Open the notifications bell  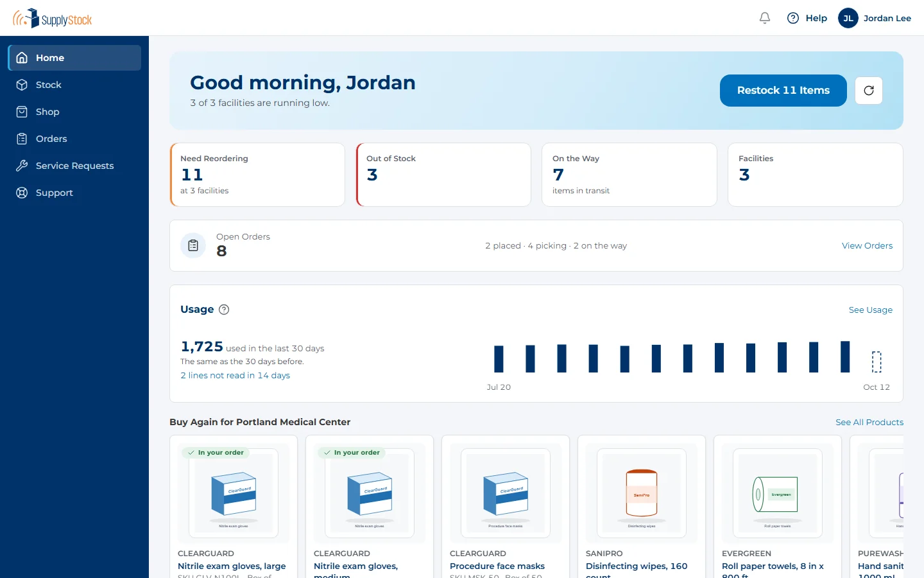pyautogui.click(x=765, y=18)
